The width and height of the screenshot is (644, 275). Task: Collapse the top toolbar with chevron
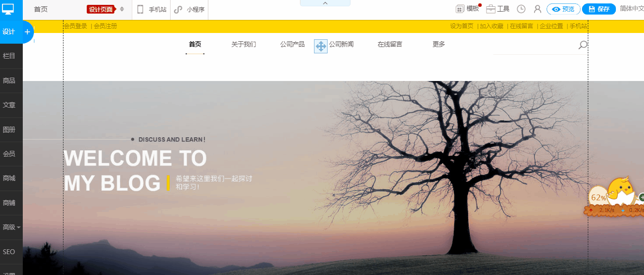(x=325, y=3)
